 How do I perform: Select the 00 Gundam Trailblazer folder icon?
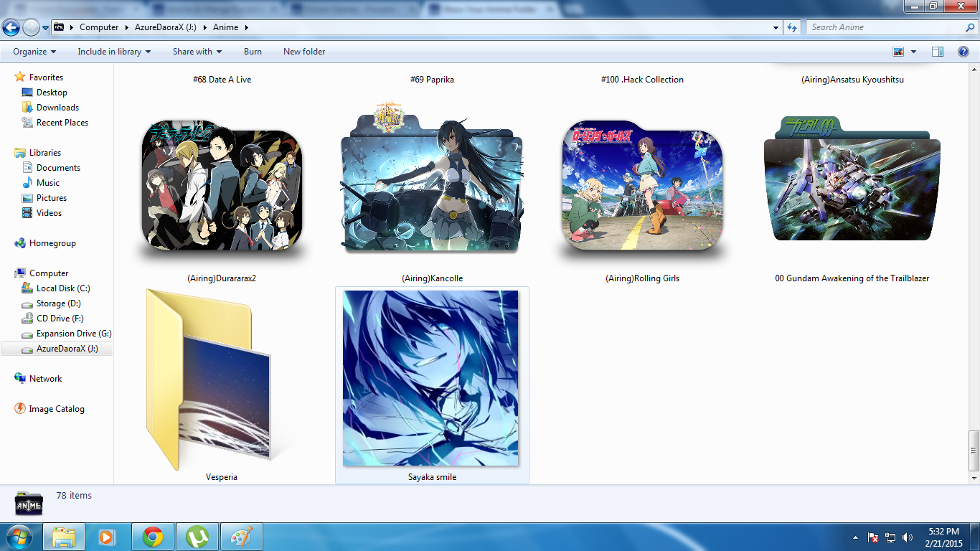tap(852, 179)
